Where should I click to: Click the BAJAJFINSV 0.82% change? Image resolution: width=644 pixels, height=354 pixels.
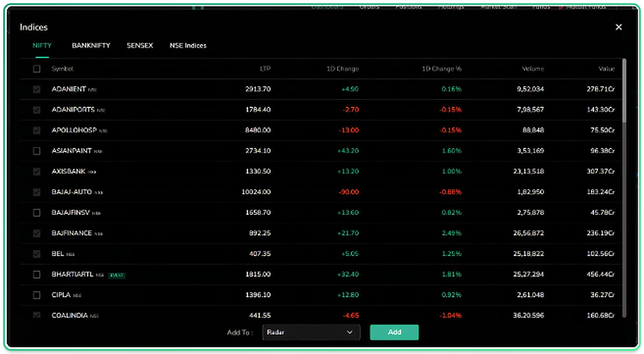click(452, 212)
